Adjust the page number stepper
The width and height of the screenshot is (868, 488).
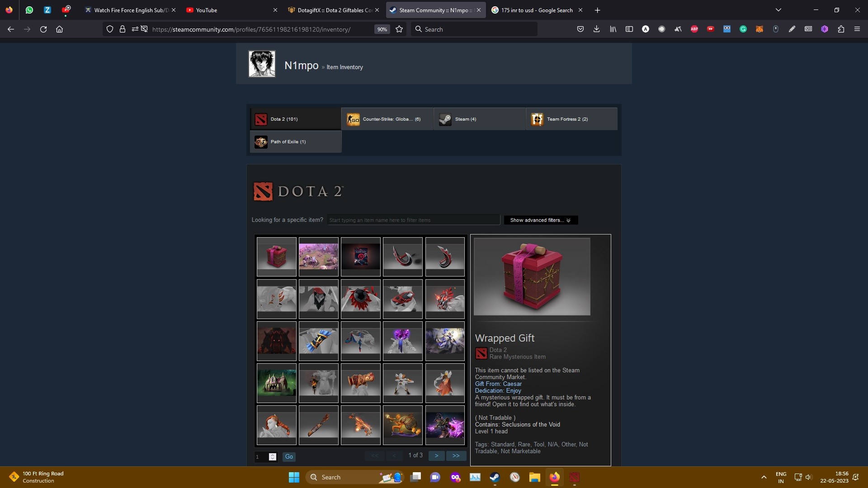pyautogui.click(x=272, y=457)
